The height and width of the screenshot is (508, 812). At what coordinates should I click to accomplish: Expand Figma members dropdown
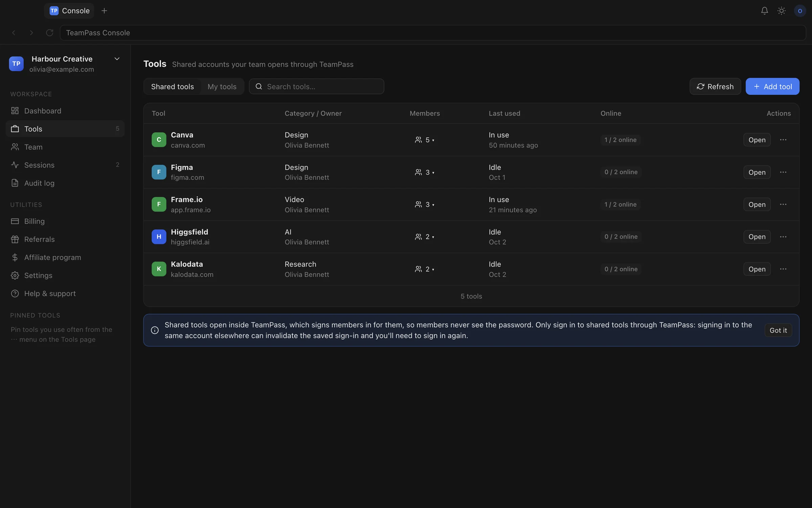pos(425,172)
